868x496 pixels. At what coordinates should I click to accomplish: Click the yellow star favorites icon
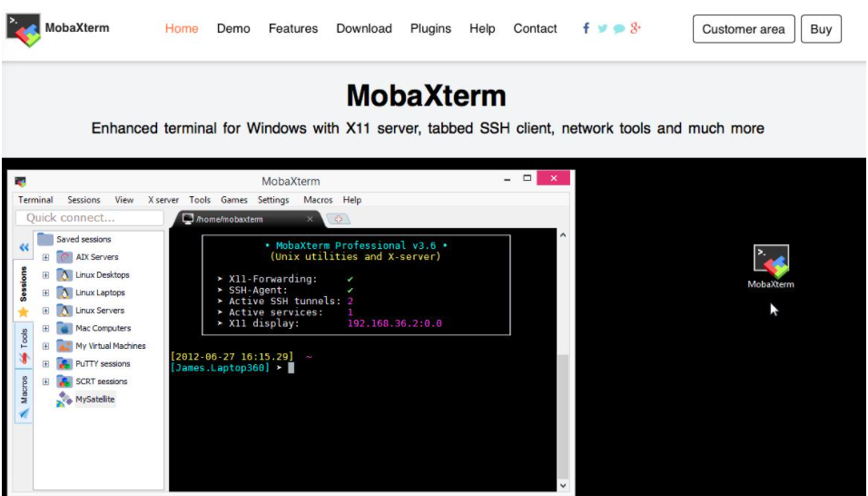24,312
